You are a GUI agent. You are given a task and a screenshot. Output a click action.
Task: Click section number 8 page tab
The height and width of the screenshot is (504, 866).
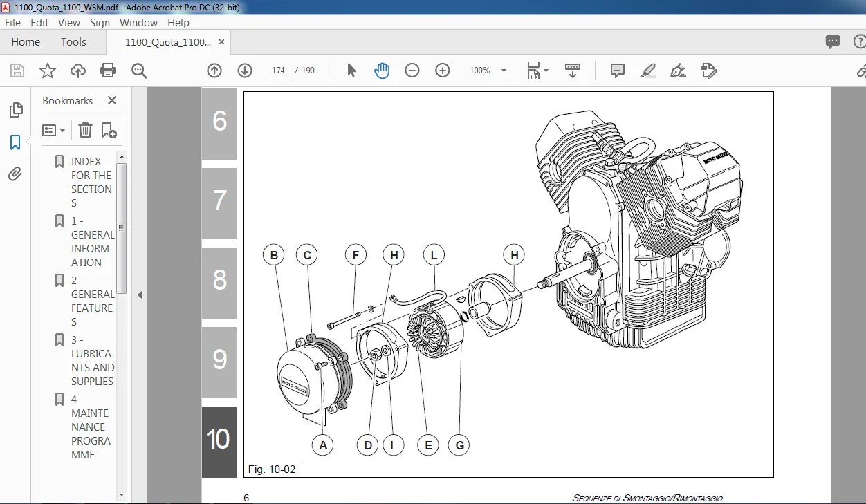219,281
